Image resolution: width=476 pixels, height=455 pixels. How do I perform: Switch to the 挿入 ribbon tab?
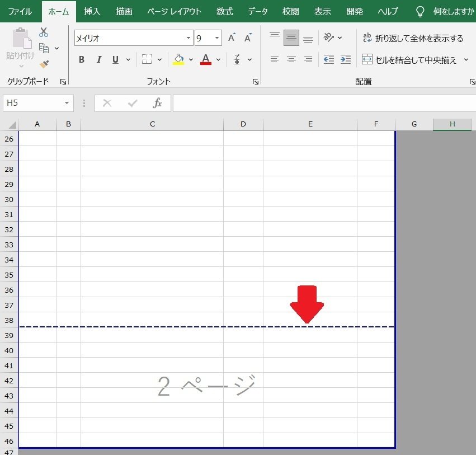[91, 11]
